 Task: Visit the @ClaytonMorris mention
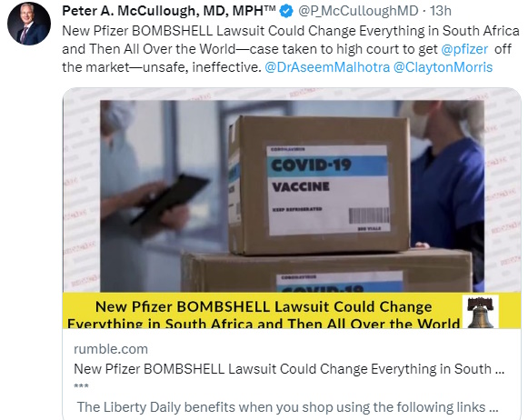click(x=443, y=67)
